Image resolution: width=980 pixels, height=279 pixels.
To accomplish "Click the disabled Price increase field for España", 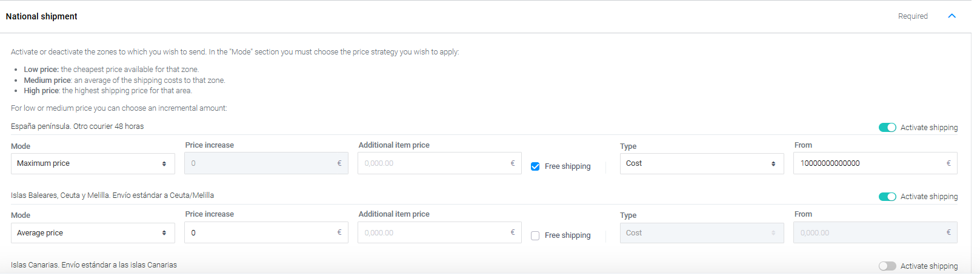I will click(261, 163).
